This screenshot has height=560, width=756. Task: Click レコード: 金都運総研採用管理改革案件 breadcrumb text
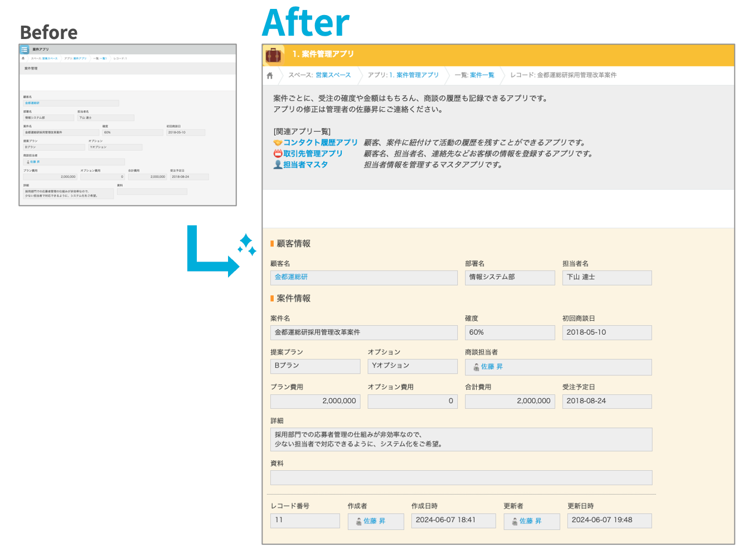point(563,75)
